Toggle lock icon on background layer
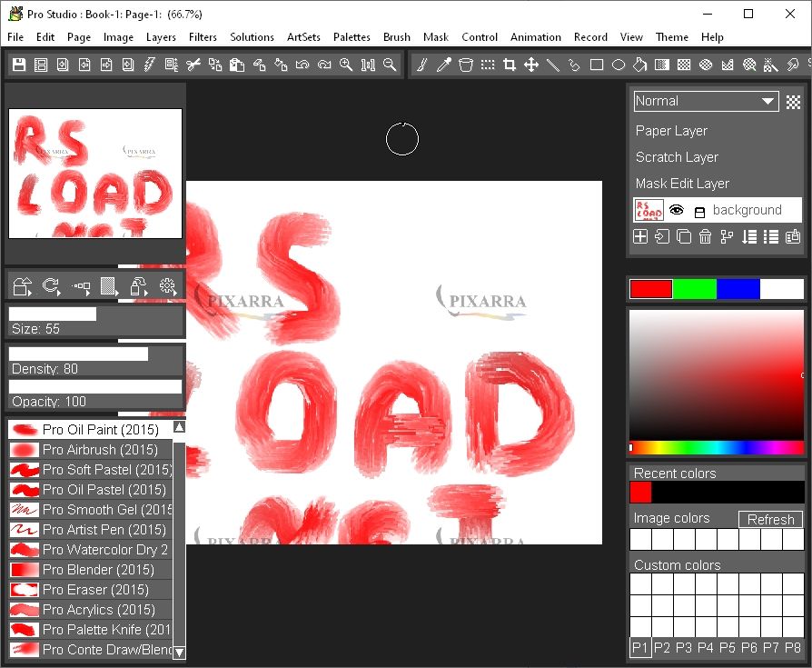This screenshot has height=668, width=812. pyautogui.click(x=699, y=212)
